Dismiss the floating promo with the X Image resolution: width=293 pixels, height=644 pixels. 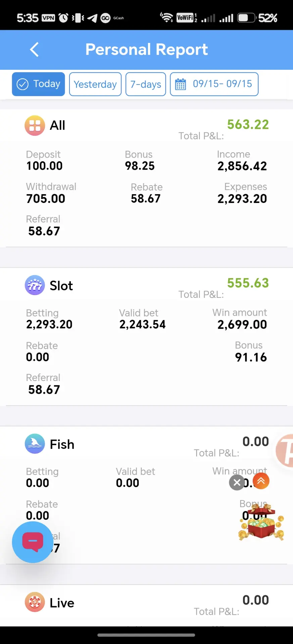click(x=237, y=483)
